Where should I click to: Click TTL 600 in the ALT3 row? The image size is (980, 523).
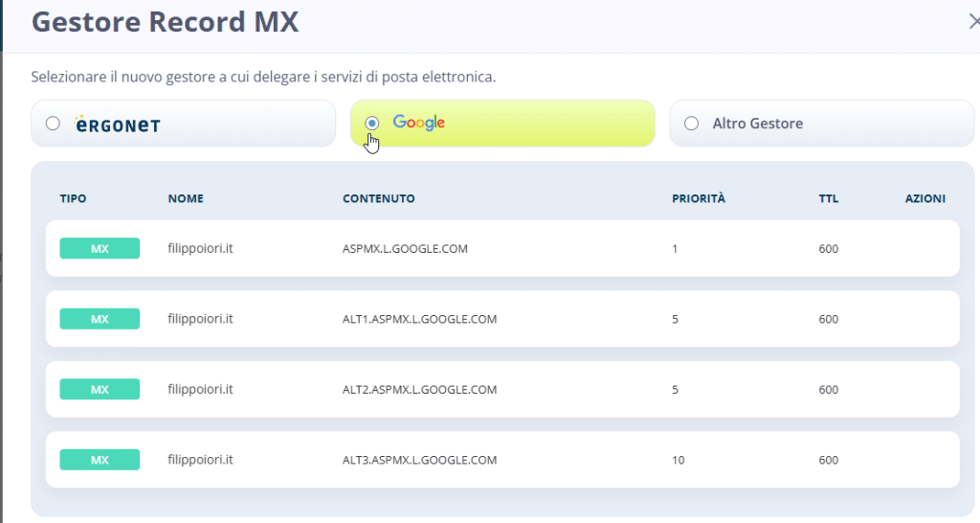coord(829,460)
